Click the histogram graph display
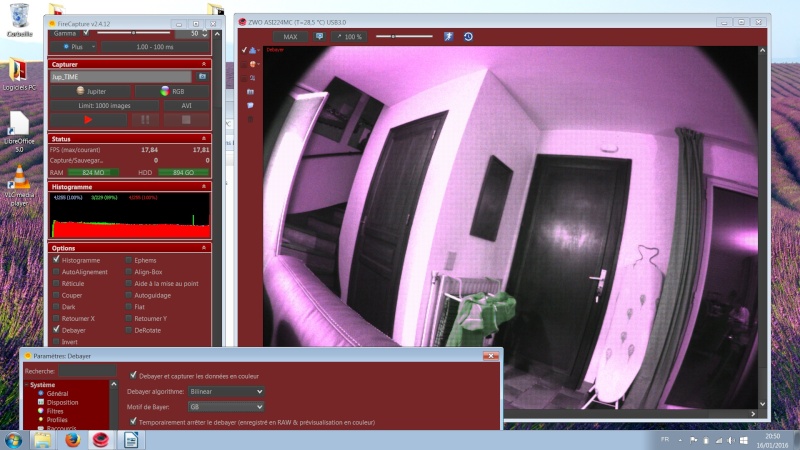800x450 pixels. click(x=130, y=216)
